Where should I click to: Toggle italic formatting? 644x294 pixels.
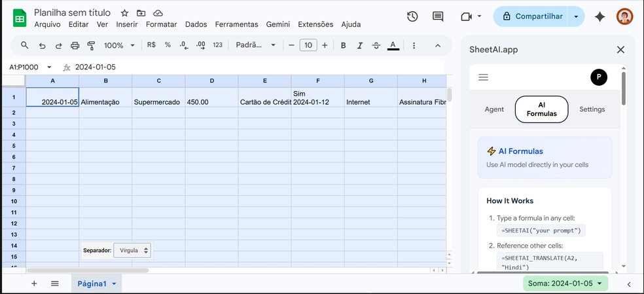360,45
